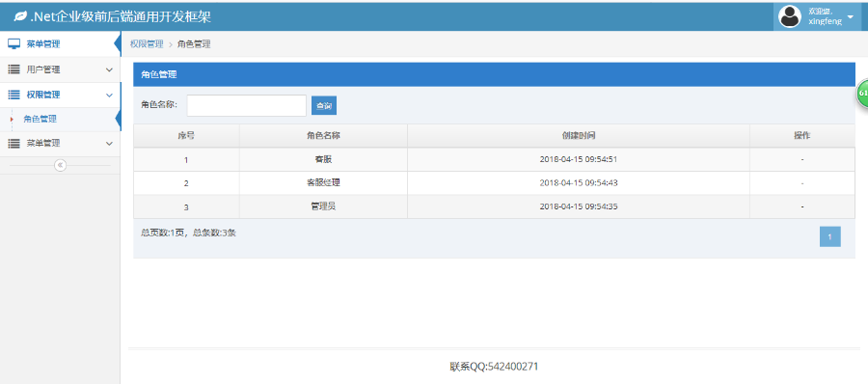Click the 操作 column header
868x384 pixels.
pos(802,135)
